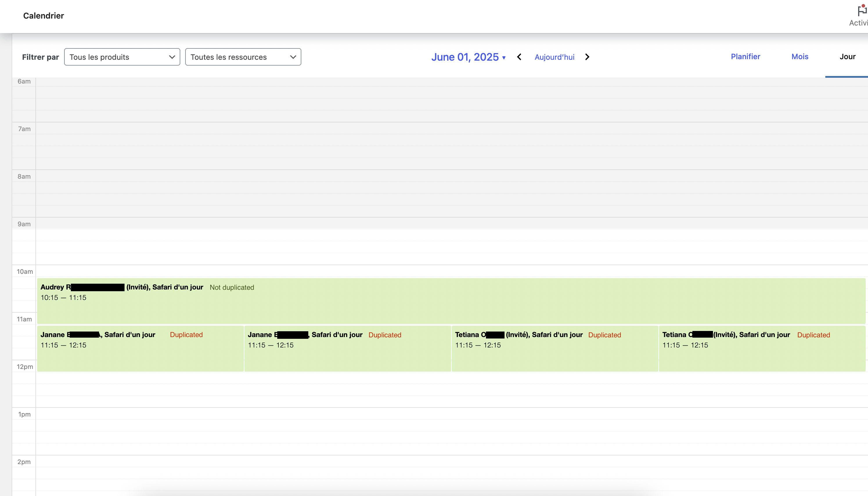Open the first Janane Safari d'un jour booking
This screenshot has width=868, height=496.
point(140,348)
